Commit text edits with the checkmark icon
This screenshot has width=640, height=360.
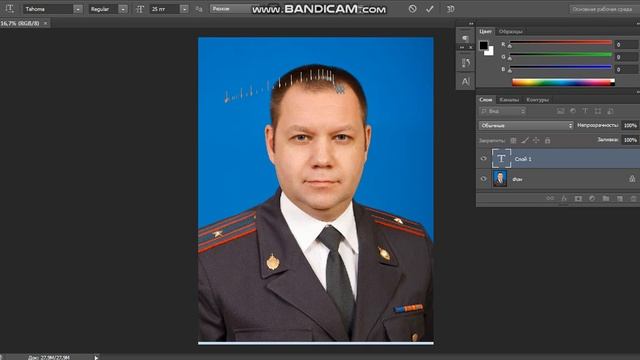tap(430, 9)
